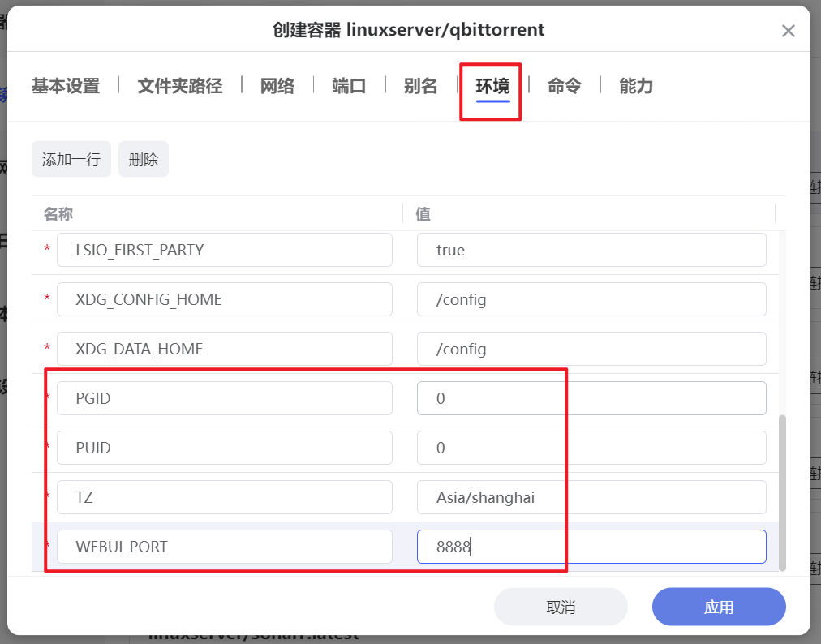Select the 端口 tab
The height and width of the screenshot is (644, 821).
(x=349, y=86)
